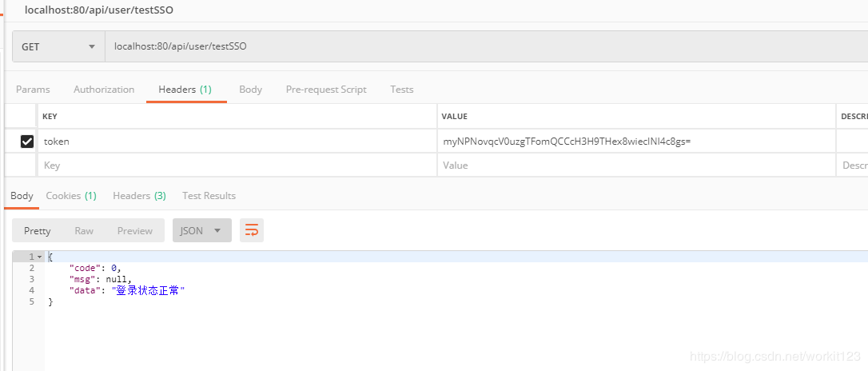Expand the JSON format dropdown
Viewport: 868px width, 371px height.
[201, 230]
